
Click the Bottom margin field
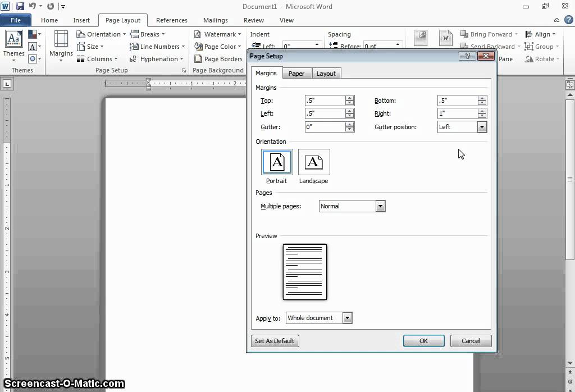pos(458,101)
